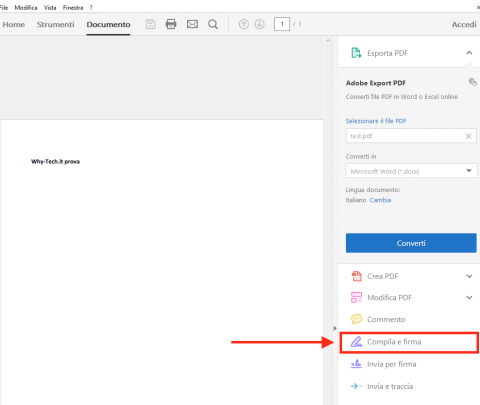The height and width of the screenshot is (405, 480).
Task: Collapse the Esporta PDF panel
Action: click(469, 53)
